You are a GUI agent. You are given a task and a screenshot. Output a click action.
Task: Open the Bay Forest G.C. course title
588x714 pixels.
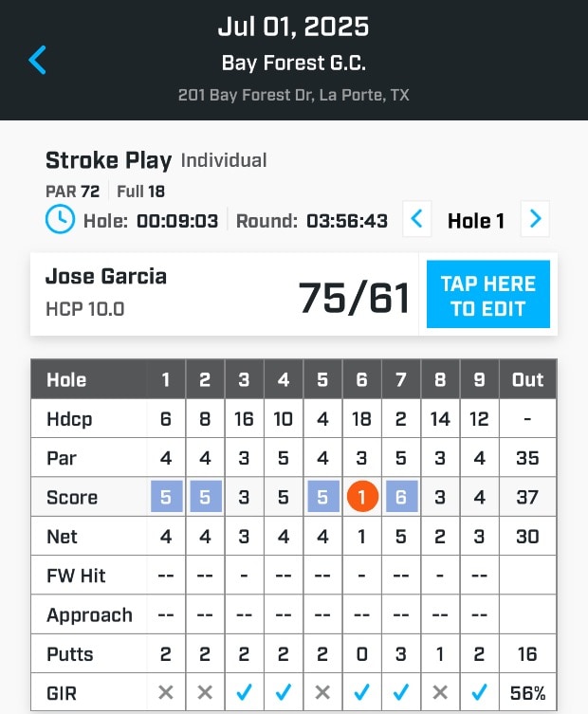coord(294,64)
